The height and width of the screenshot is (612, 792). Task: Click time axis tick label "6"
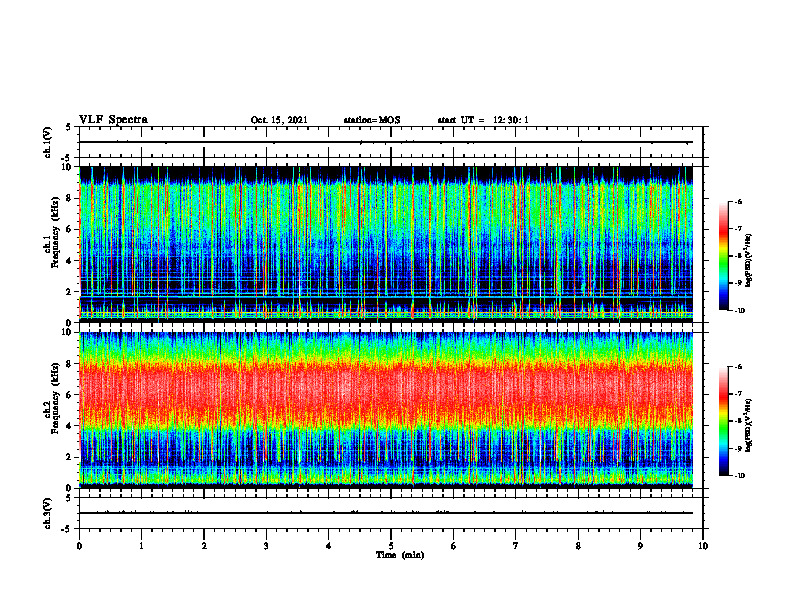[454, 546]
